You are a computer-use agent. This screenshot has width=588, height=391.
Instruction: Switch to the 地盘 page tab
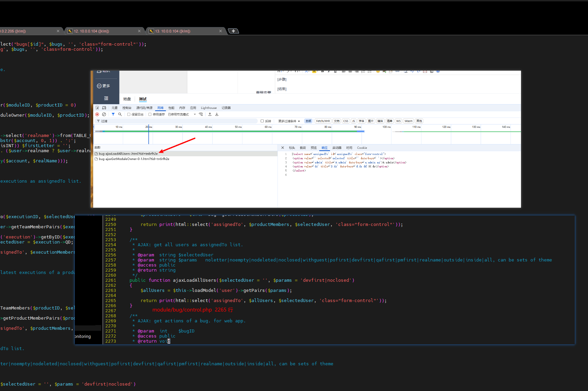127,99
